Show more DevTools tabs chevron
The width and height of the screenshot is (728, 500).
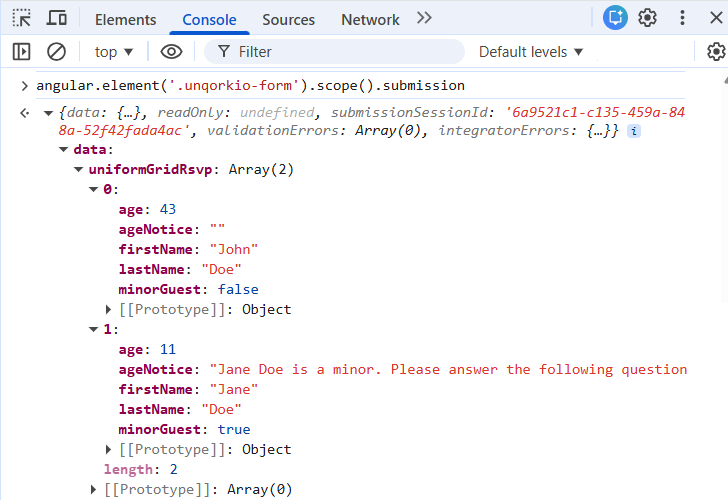(424, 18)
